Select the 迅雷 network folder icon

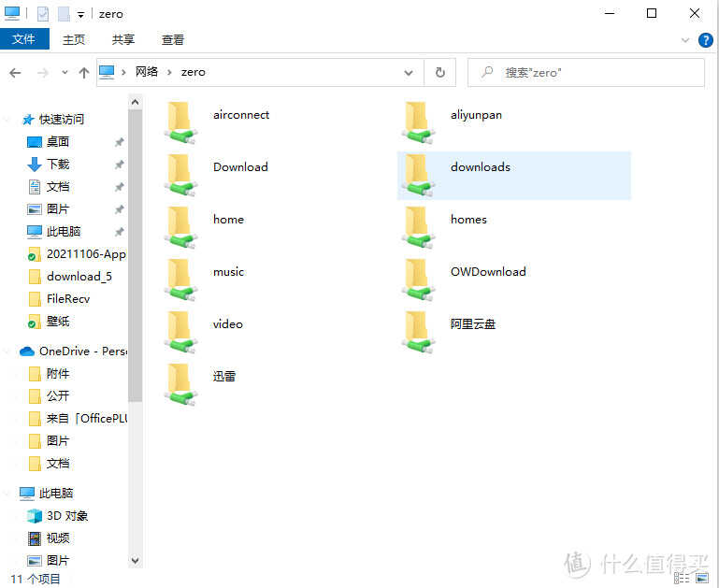pos(180,384)
